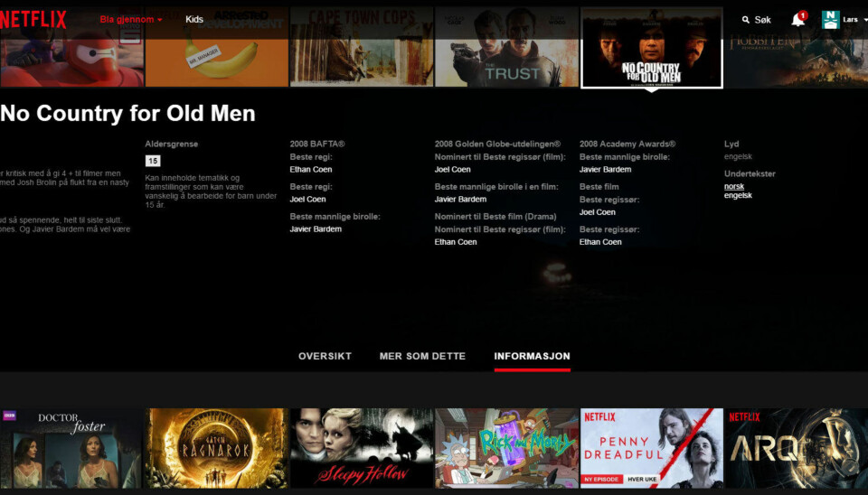Select the No Country for Old Men thumbnail
The height and width of the screenshot is (495, 868).
tap(652, 48)
